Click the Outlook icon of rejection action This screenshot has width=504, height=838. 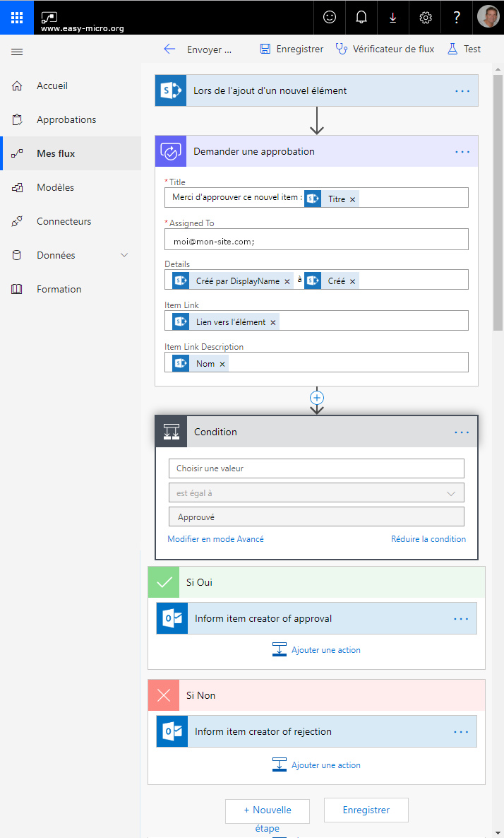click(x=172, y=731)
